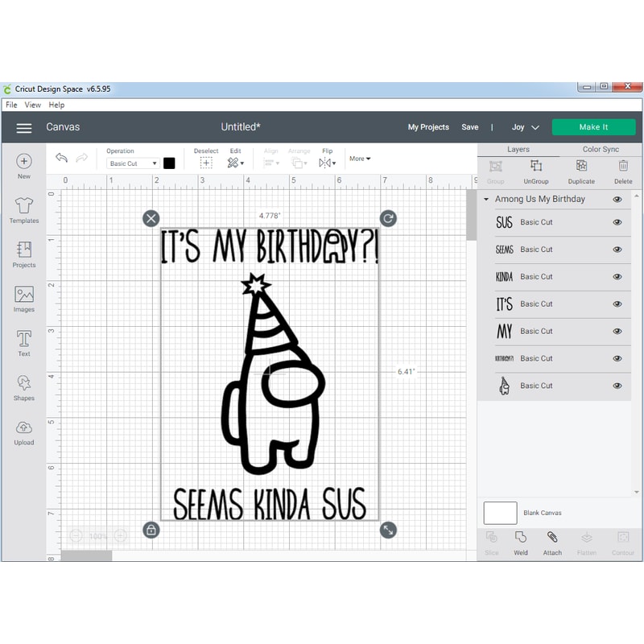
Task: Toggle visibility of the KINDA layer
Action: pyautogui.click(x=617, y=277)
